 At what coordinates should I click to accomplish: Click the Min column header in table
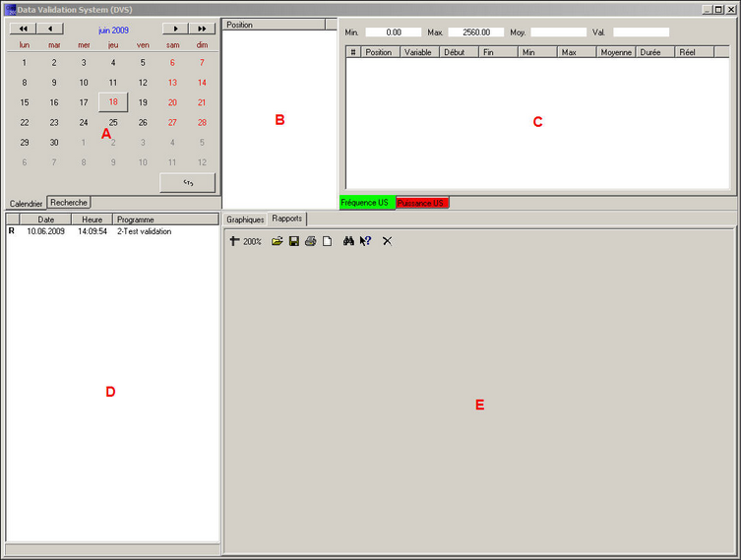(537, 52)
